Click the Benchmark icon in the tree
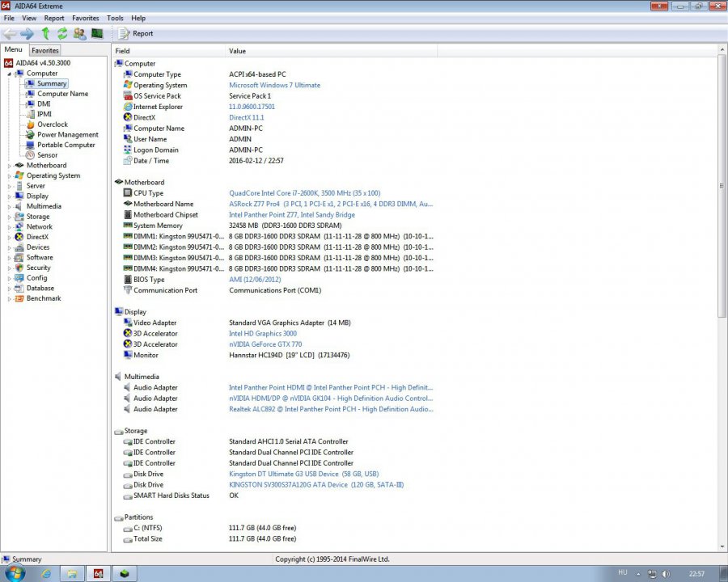 coord(19,298)
